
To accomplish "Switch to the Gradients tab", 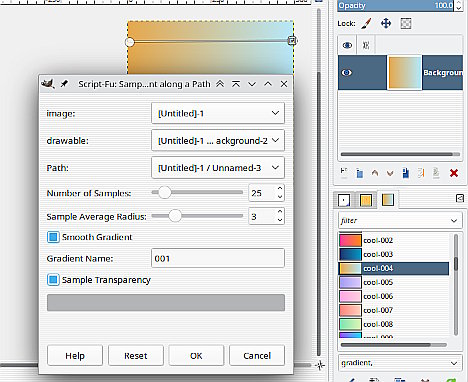I will tap(388, 200).
